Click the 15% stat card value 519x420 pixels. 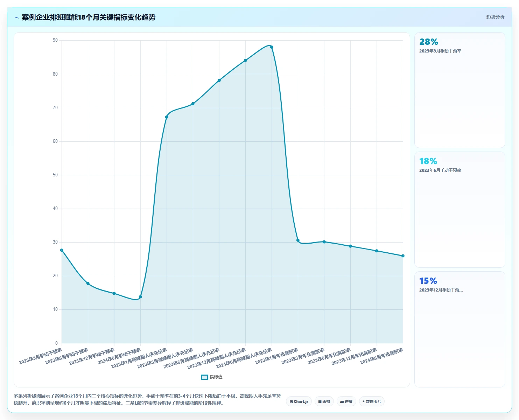click(x=428, y=281)
